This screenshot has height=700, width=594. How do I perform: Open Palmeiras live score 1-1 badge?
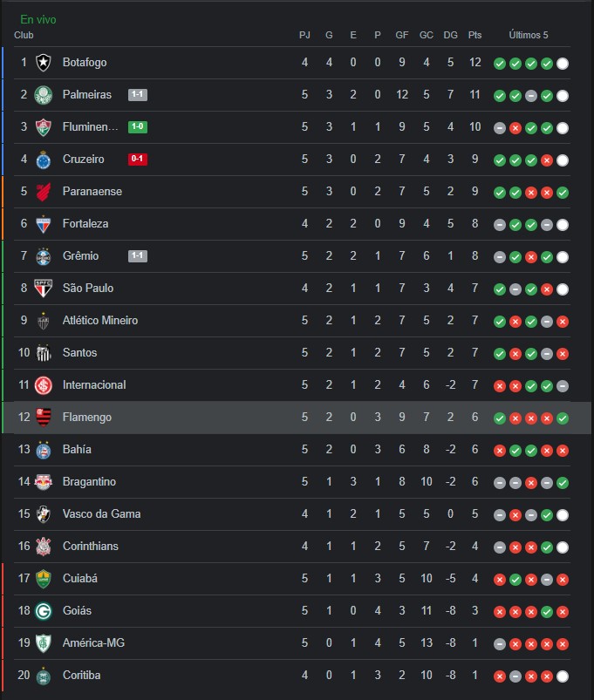138,95
